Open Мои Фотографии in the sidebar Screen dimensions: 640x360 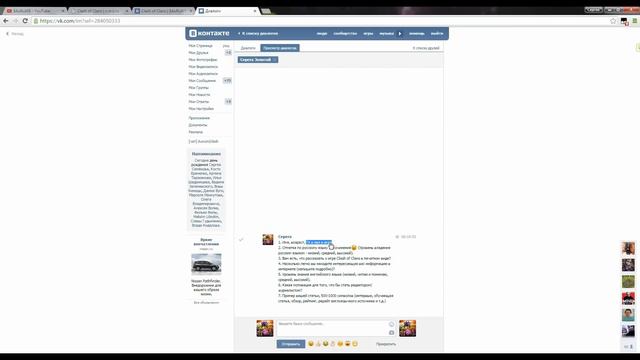coord(203,60)
